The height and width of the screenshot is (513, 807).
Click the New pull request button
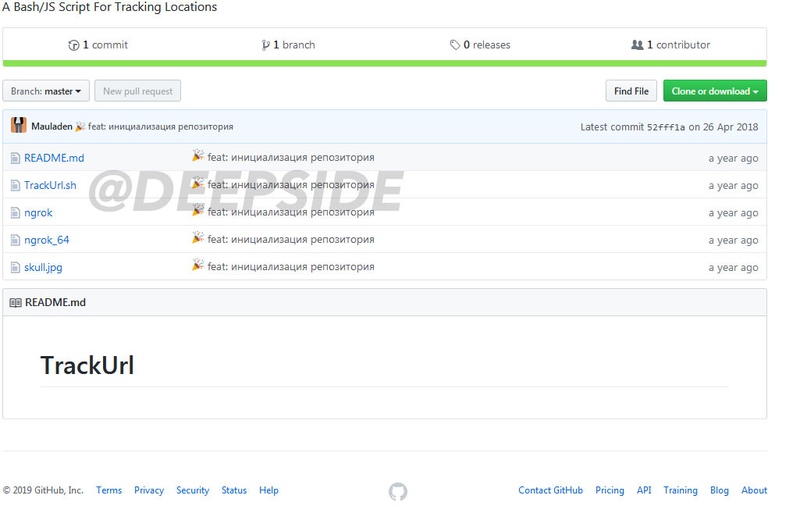(x=138, y=91)
